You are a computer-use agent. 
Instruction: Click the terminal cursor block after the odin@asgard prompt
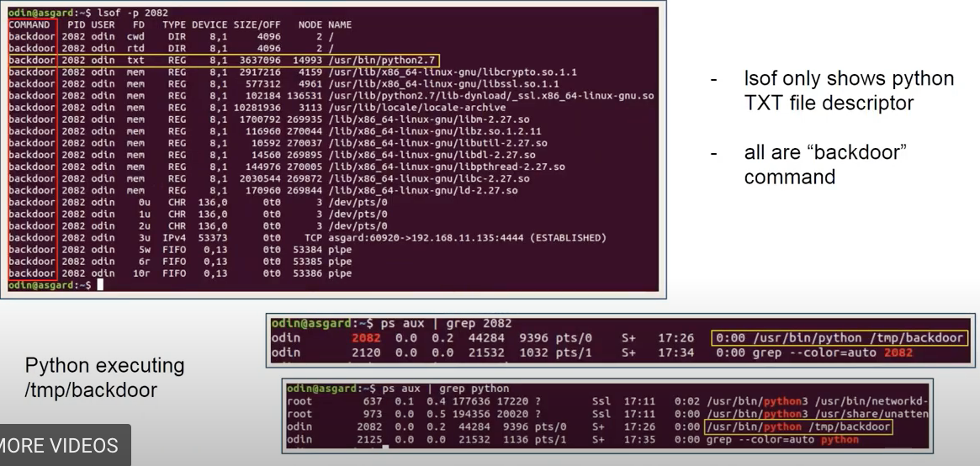coord(100,285)
